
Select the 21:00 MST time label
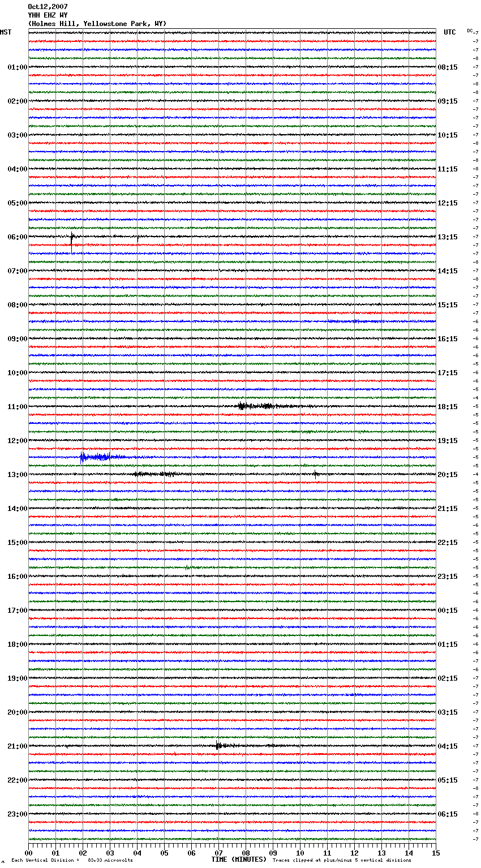coord(18,746)
